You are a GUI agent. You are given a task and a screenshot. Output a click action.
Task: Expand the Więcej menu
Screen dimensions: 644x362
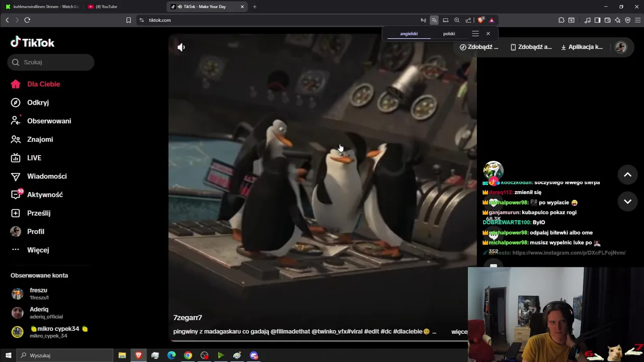tap(30, 250)
